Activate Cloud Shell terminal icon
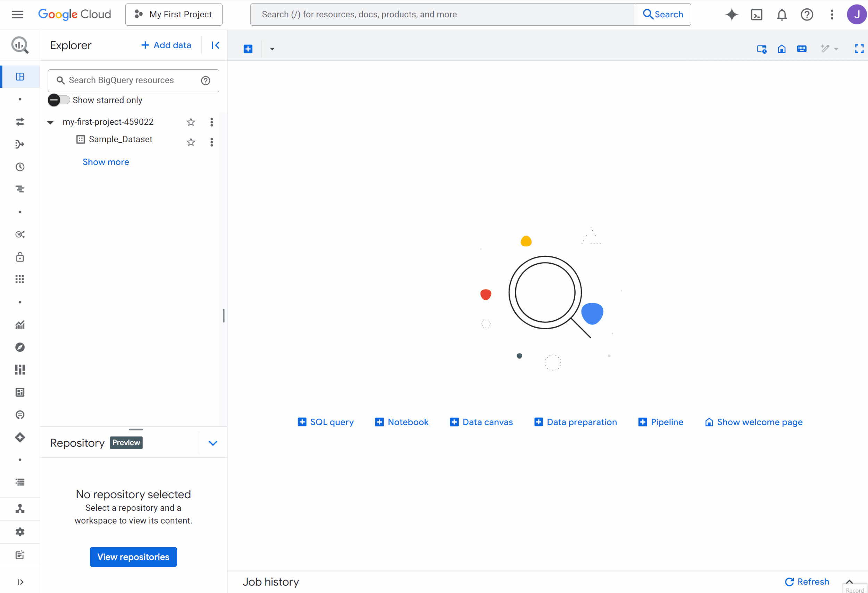The image size is (868, 593). tap(756, 15)
